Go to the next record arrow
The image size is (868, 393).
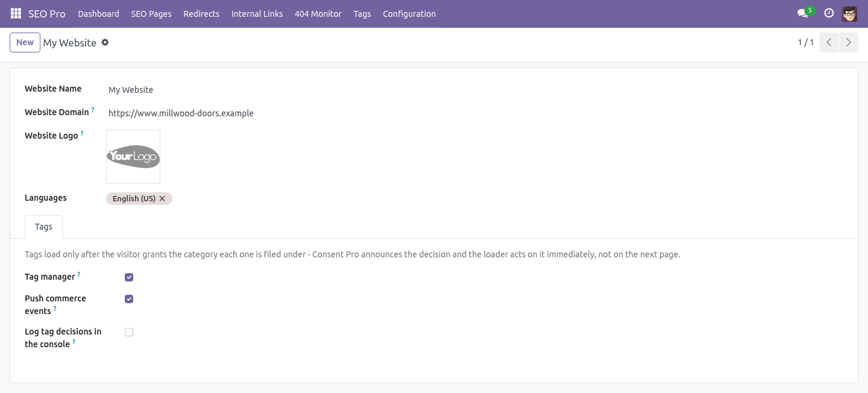848,42
